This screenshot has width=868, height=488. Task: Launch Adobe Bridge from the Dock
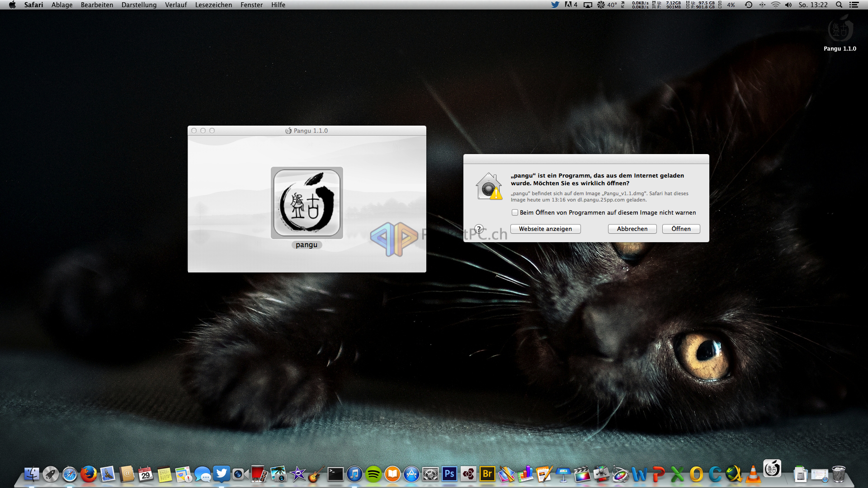pos(487,474)
